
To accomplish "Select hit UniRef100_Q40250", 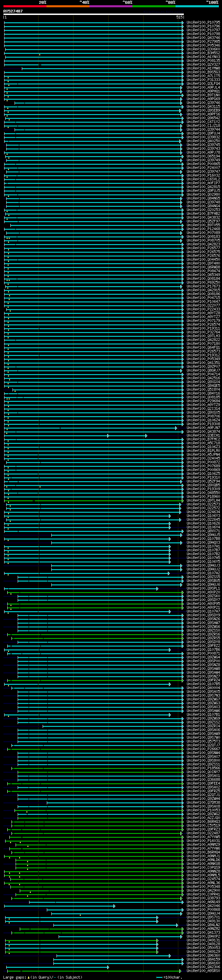I will pos(203,141).
